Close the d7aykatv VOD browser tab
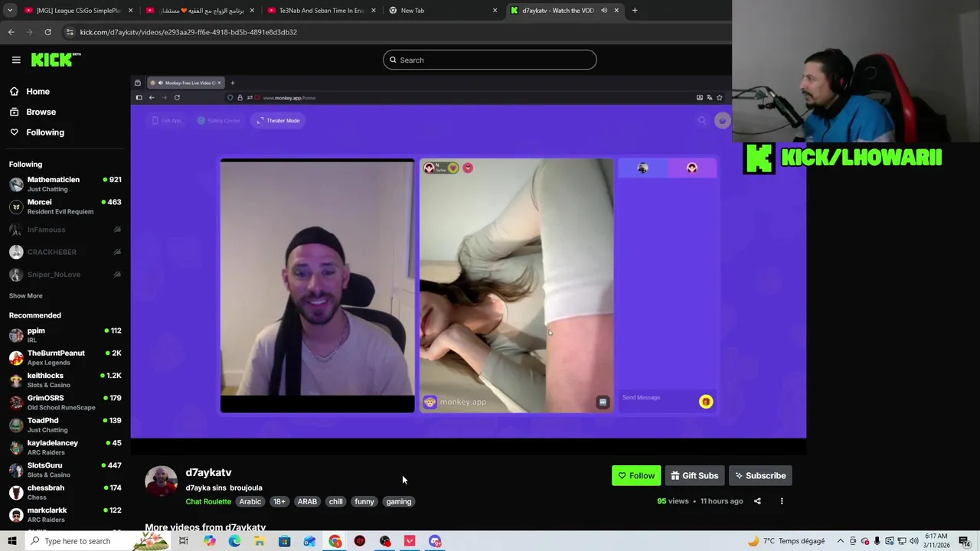This screenshot has width=980, height=551. point(616,11)
